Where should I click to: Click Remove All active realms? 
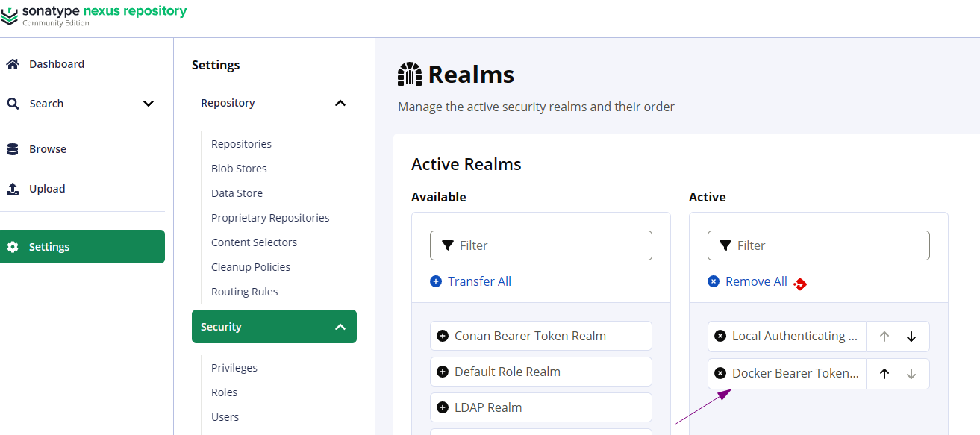(x=755, y=281)
